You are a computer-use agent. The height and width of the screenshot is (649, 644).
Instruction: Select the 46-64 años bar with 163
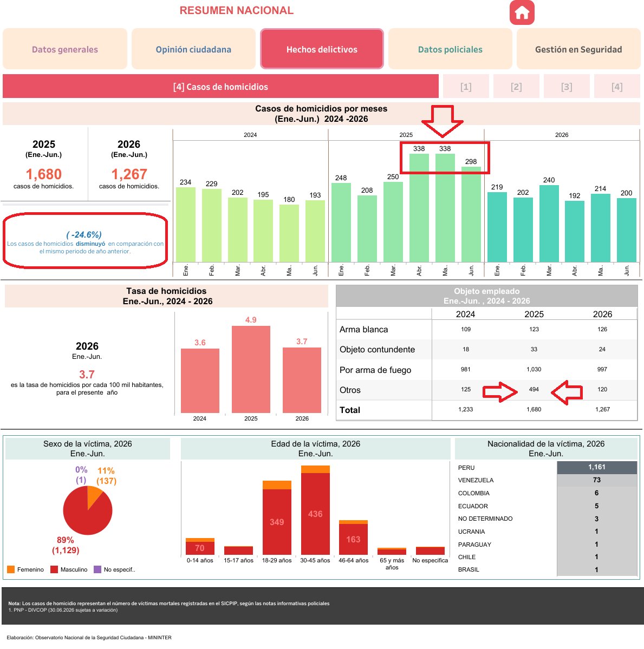click(353, 539)
